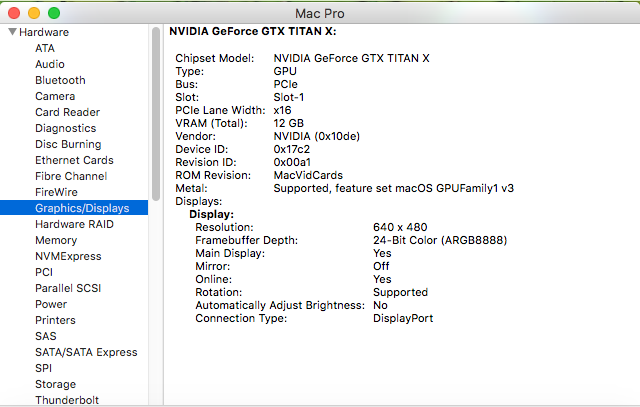
Task: Open the Printers section
Action: click(x=55, y=320)
